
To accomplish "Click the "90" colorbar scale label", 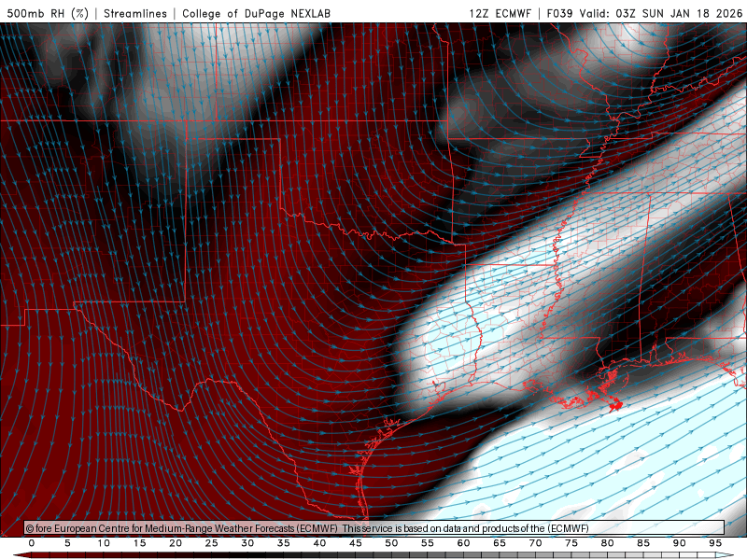I will point(680,543).
